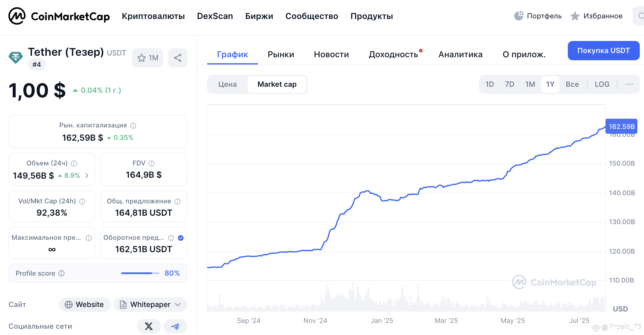Click the #4 rank badge

point(37,64)
